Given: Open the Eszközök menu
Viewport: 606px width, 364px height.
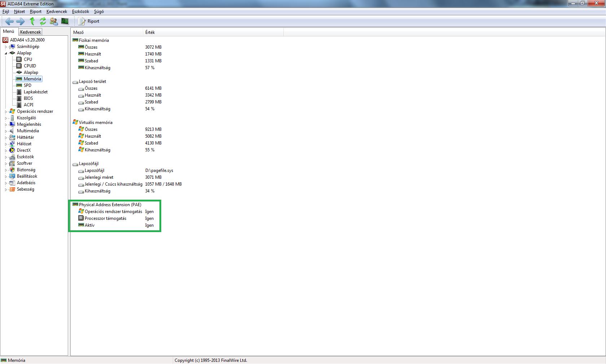Looking at the screenshot, I should [80, 12].
